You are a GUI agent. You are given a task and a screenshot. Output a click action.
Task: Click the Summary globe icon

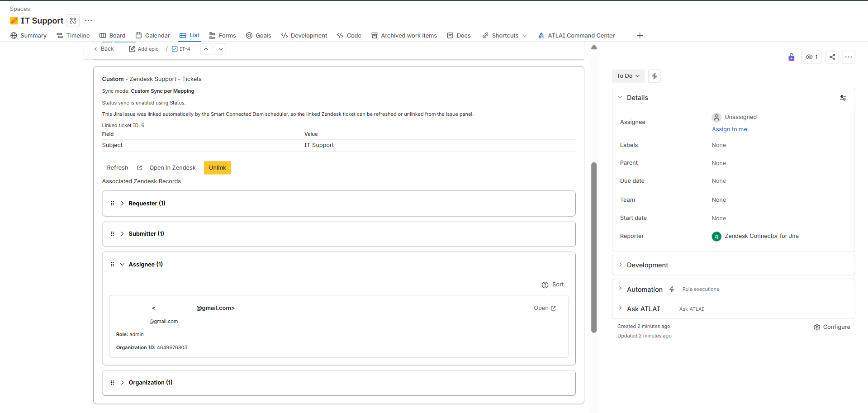[x=14, y=36]
